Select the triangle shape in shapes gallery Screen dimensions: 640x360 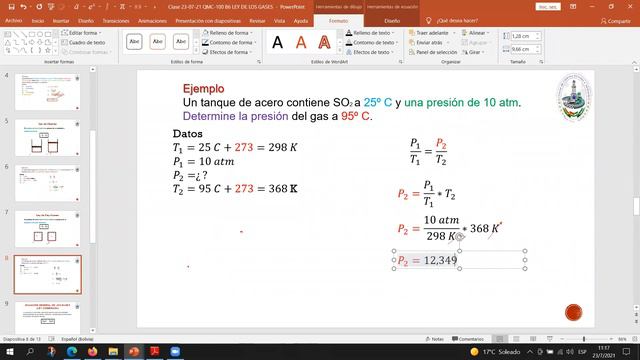pyautogui.click(x=8, y=42)
